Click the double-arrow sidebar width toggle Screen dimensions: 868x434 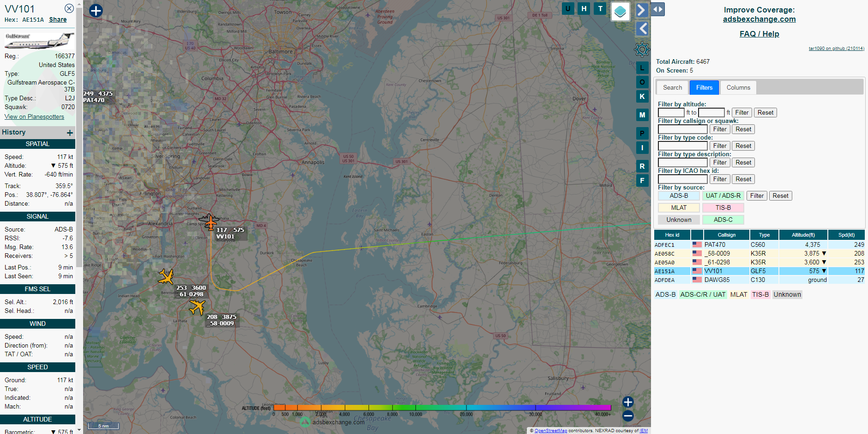[x=658, y=9]
